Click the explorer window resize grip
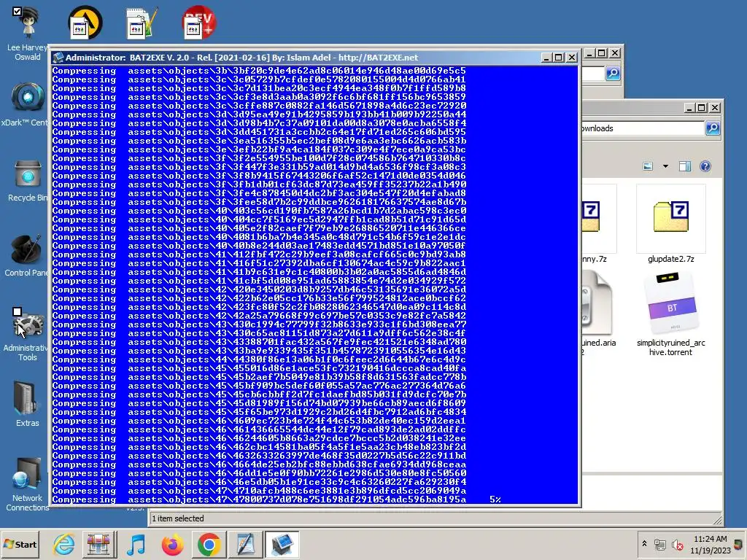 [x=718, y=520]
